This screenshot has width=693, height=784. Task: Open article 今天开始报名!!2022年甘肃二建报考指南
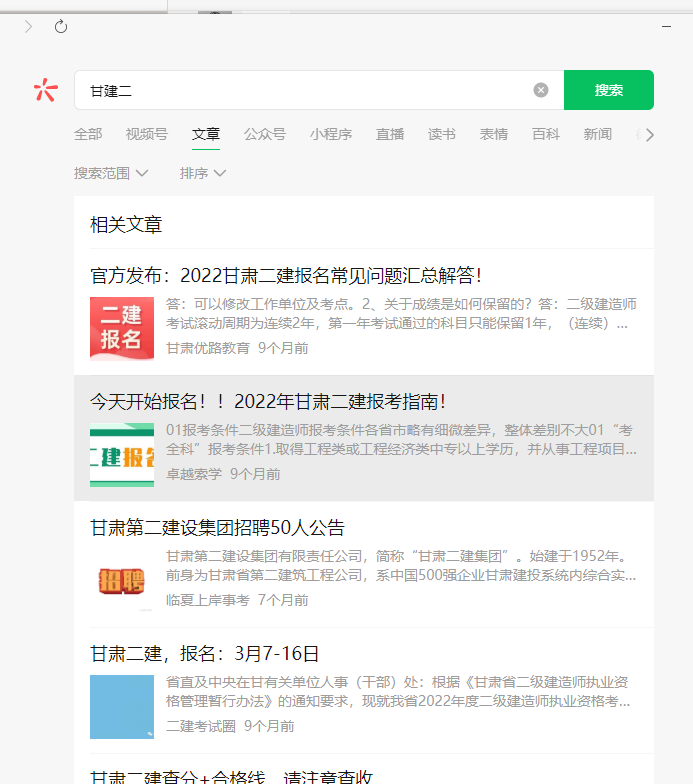pyautogui.click(x=268, y=402)
